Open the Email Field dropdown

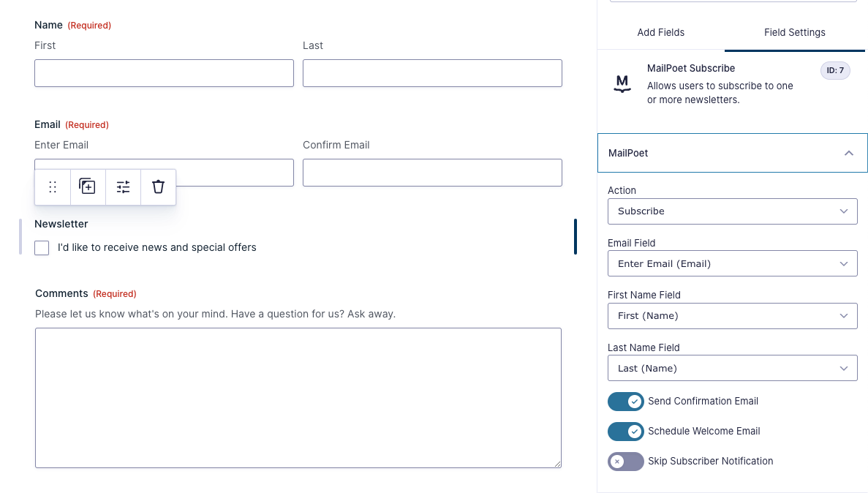pos(732,264)
